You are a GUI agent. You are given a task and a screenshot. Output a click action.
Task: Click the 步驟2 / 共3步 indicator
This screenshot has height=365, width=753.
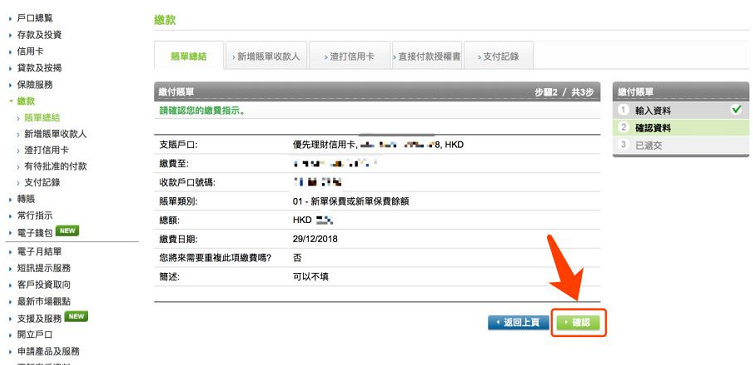[x=564, y=93]
